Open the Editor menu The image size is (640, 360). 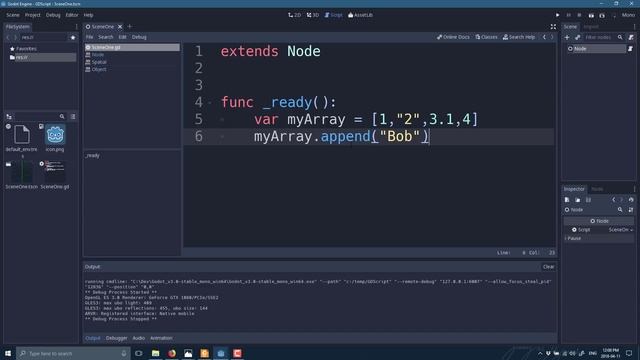72,15
